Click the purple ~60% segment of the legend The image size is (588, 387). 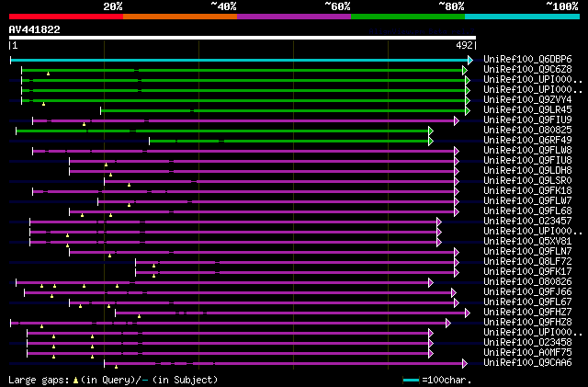[x=294, y=17]
